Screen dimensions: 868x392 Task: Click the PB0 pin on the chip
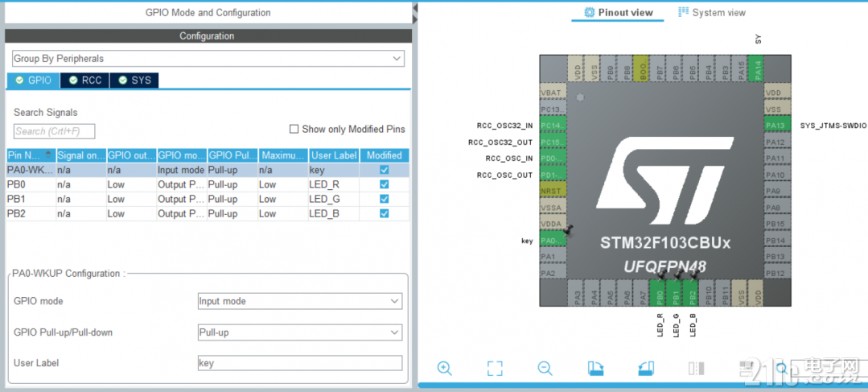pyautogui.click(x=658, y=293)
